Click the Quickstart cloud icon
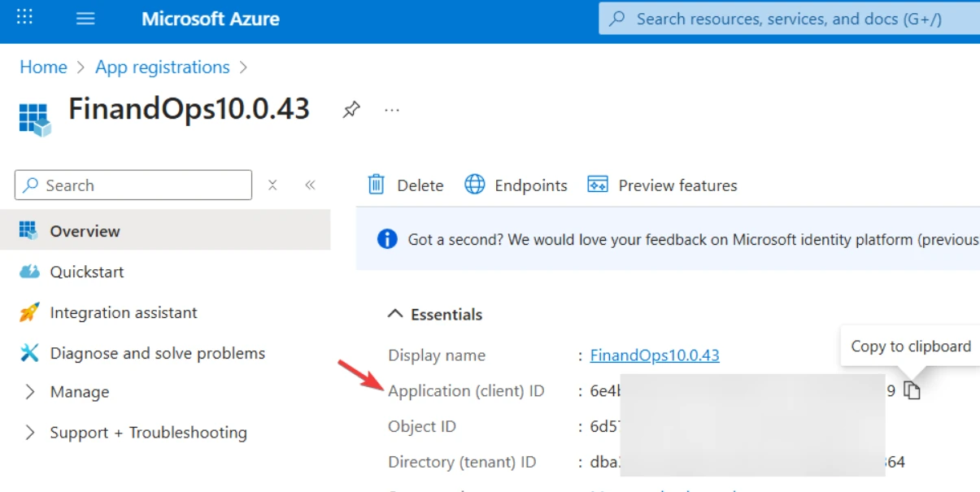Screen dimensions: 980x492 [29, 272]
